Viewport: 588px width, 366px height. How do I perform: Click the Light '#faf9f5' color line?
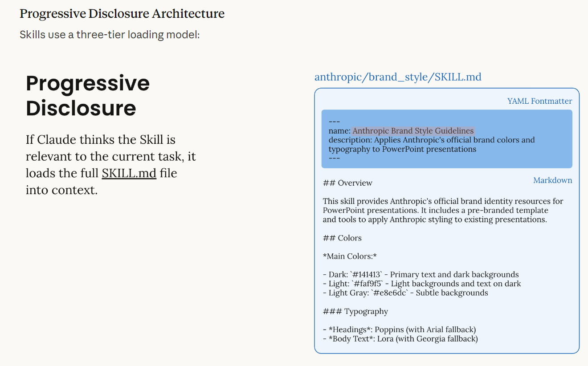tap(422, 284)
